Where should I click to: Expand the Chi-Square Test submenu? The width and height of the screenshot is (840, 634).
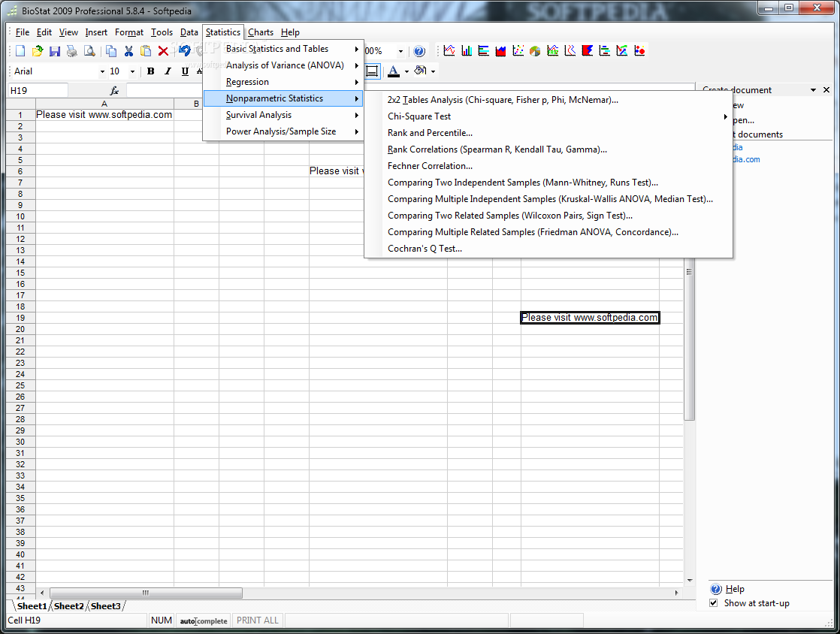[548, 116]
